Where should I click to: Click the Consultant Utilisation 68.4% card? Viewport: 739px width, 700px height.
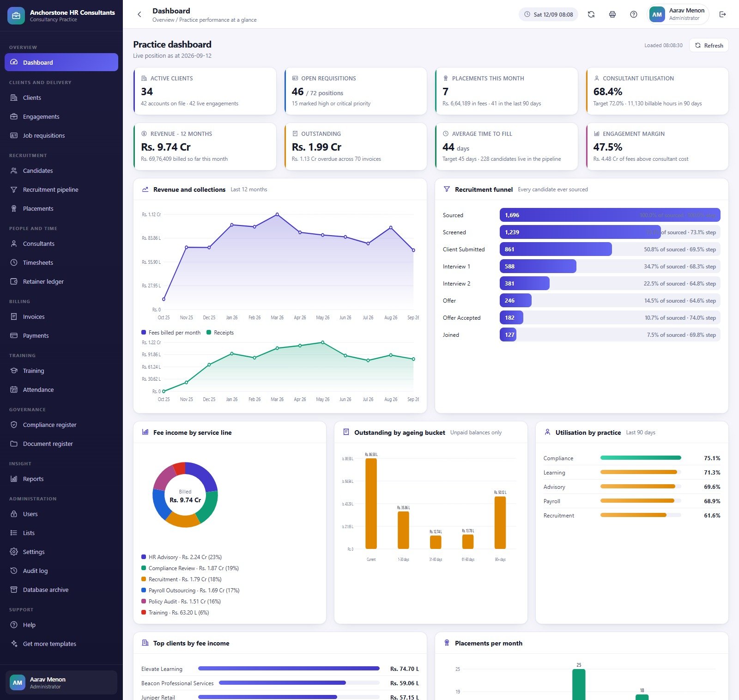pyautogui.click(x=657, y=91)
